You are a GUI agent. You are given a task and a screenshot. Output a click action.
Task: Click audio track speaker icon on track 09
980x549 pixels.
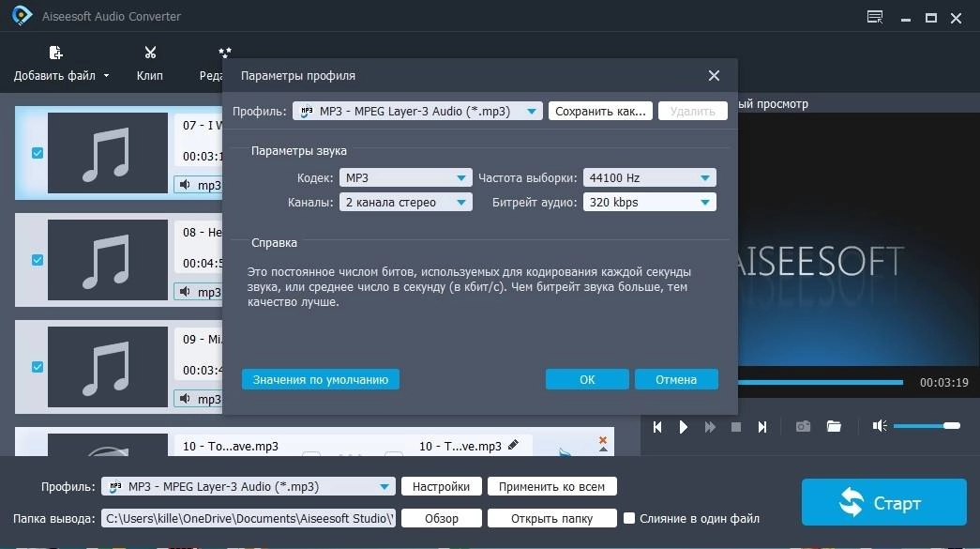(x=185, y=398)
